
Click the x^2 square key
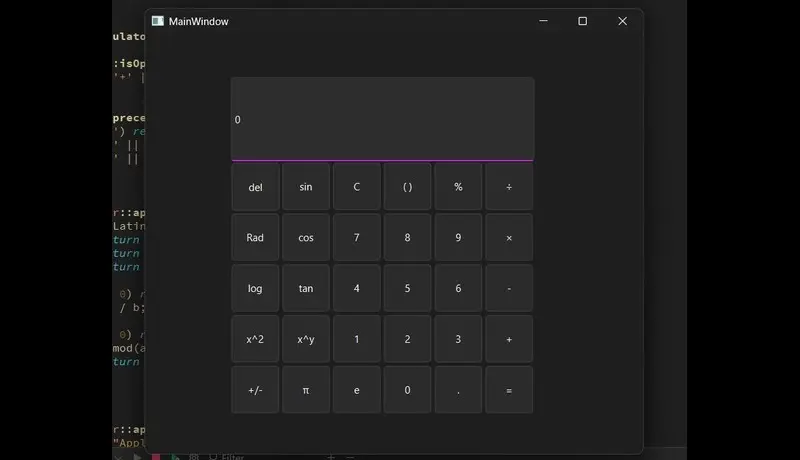click(255, 339)
